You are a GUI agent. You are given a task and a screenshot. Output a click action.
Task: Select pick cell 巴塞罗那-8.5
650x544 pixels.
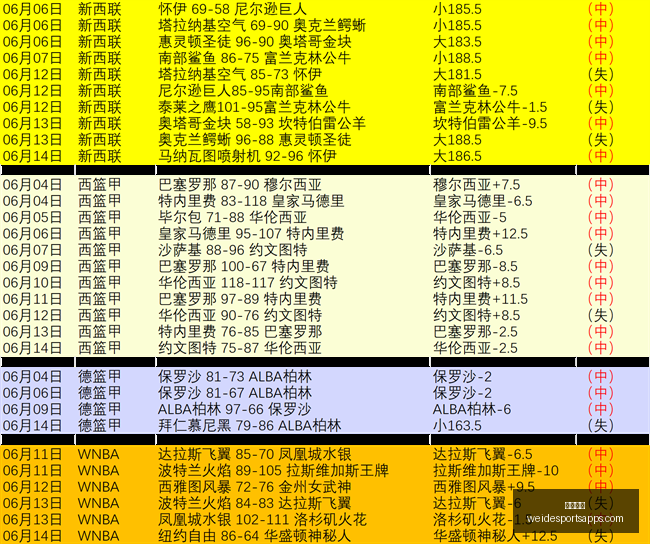point(475,266)
